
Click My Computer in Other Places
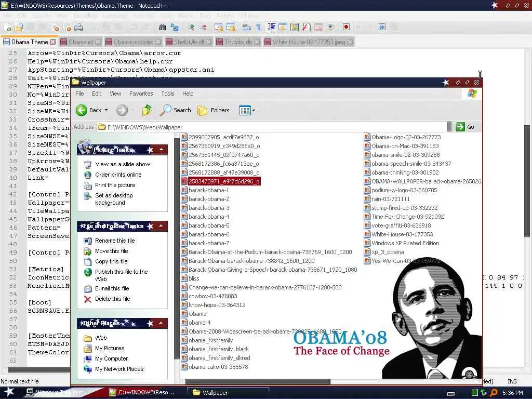111,358
